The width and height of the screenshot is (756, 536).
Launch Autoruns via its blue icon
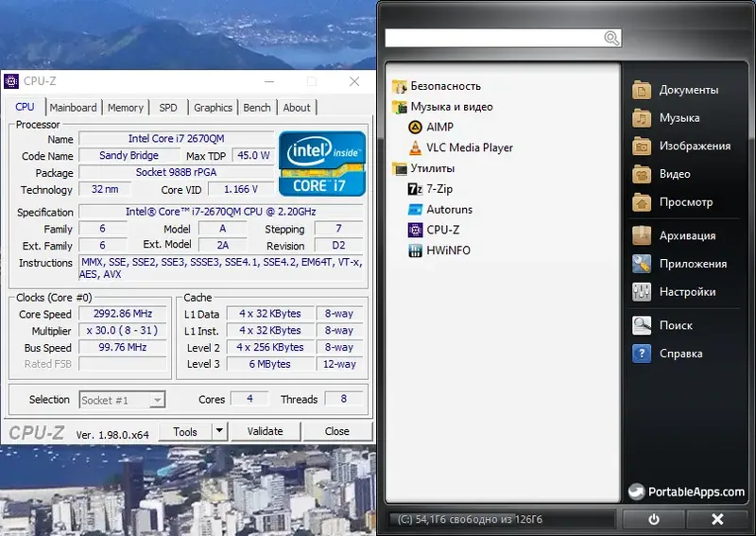click(x=415, y=210)
